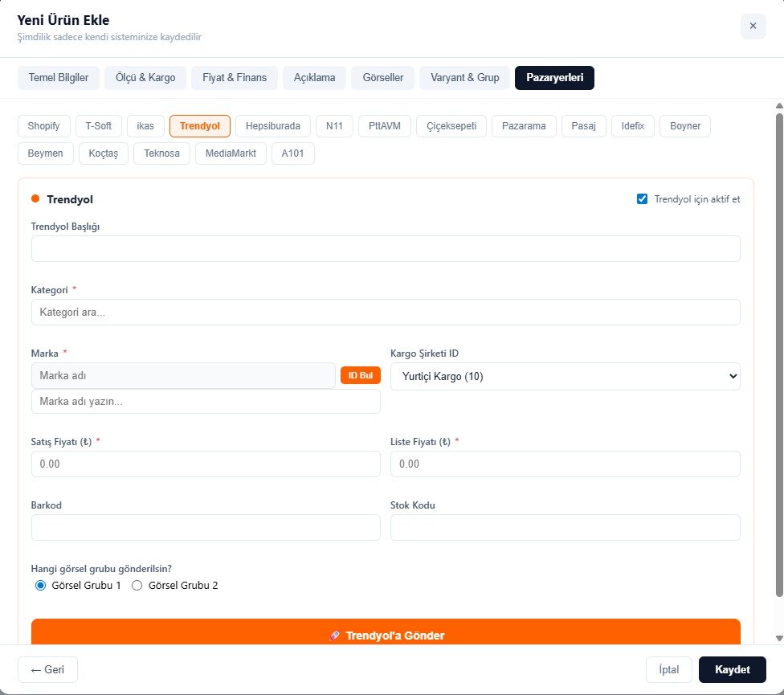The image size is (784, 695).
Task: Select the PttAVM marketplace
Action: [x=385, y=126]
